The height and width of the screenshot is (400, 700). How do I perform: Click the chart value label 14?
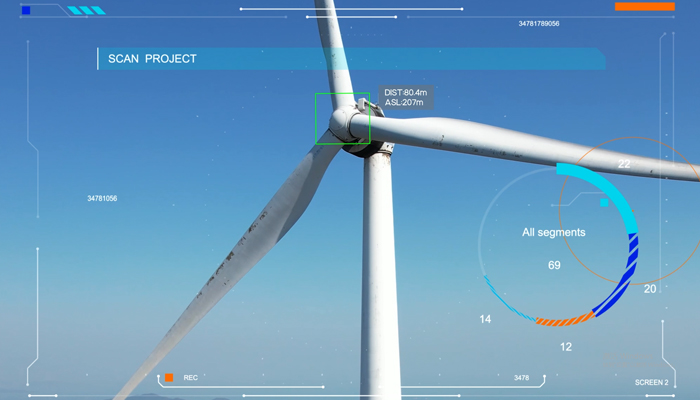pos(485,320)
